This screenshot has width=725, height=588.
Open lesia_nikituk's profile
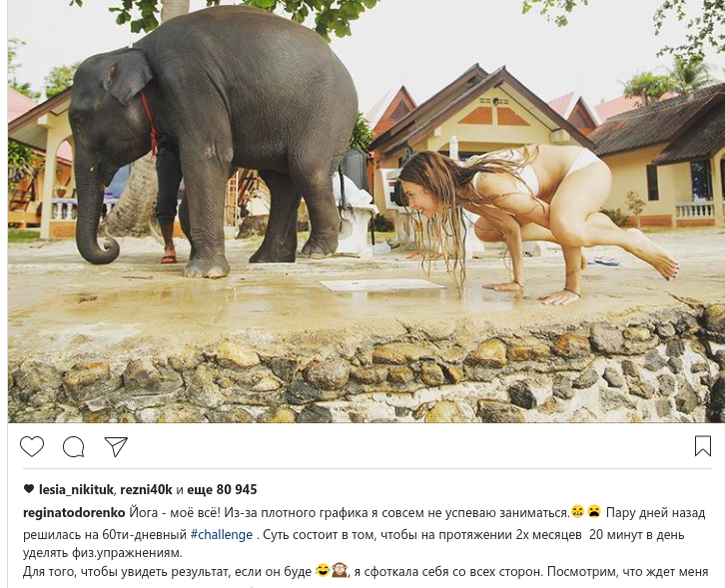tap(76, 489)
